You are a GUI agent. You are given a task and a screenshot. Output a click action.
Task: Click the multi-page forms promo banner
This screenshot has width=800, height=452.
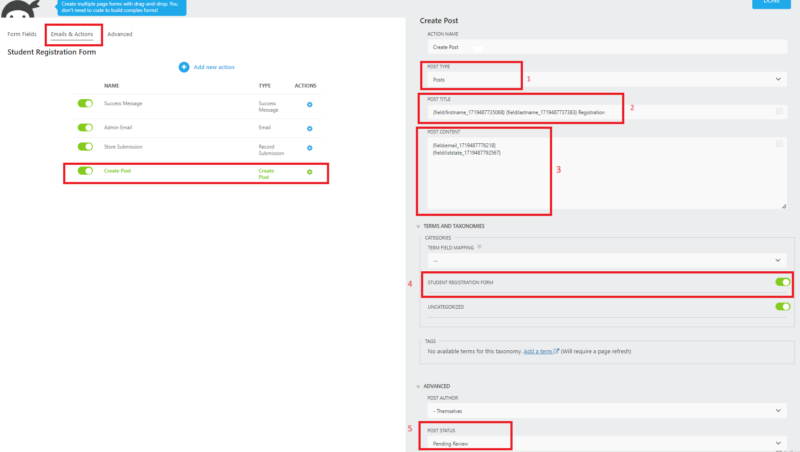pyautogui.click(x=121, y=7)
